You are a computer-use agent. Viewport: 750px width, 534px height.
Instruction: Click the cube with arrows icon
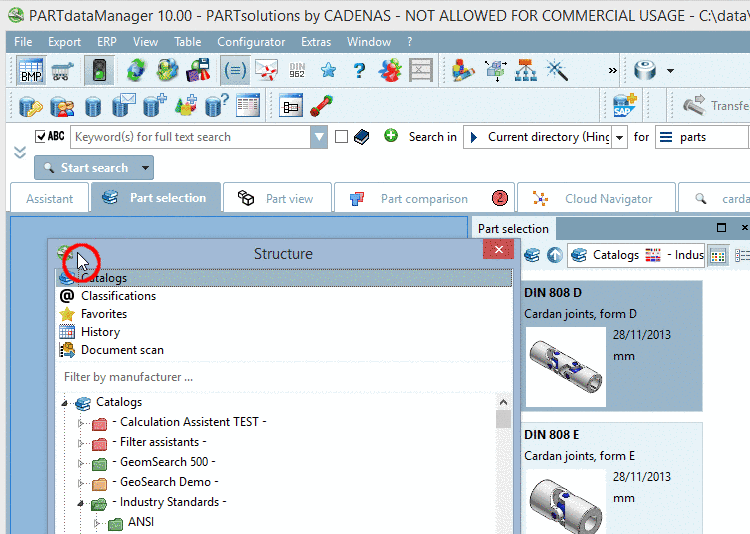[496, 71]
